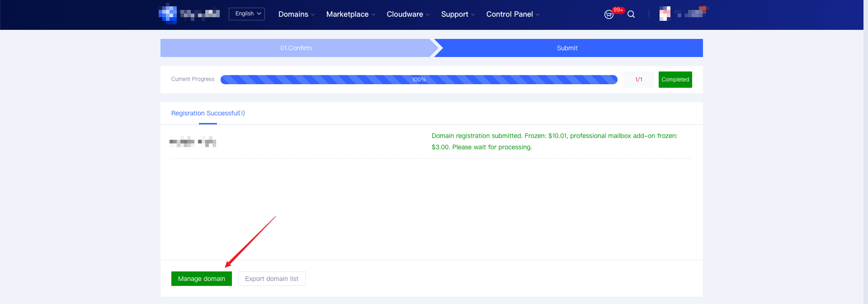Click the search magnifier icon
The height and width of the screenshot is (304, 868).
631,14
